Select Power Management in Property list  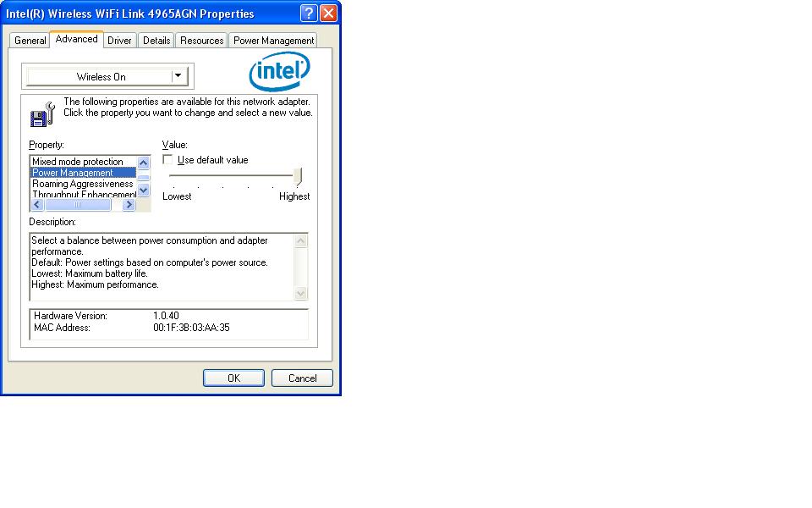coord(83,173)
